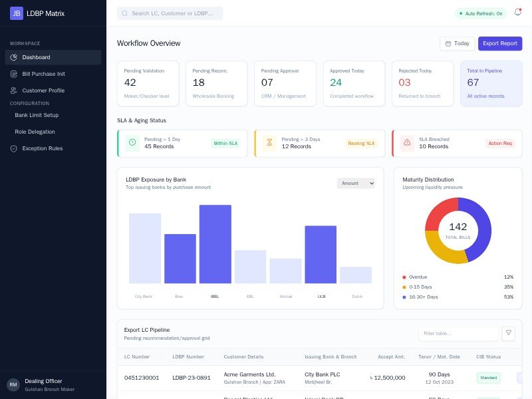Click the hourglass icon in Pending > 3 Days card

pos(269,143)
